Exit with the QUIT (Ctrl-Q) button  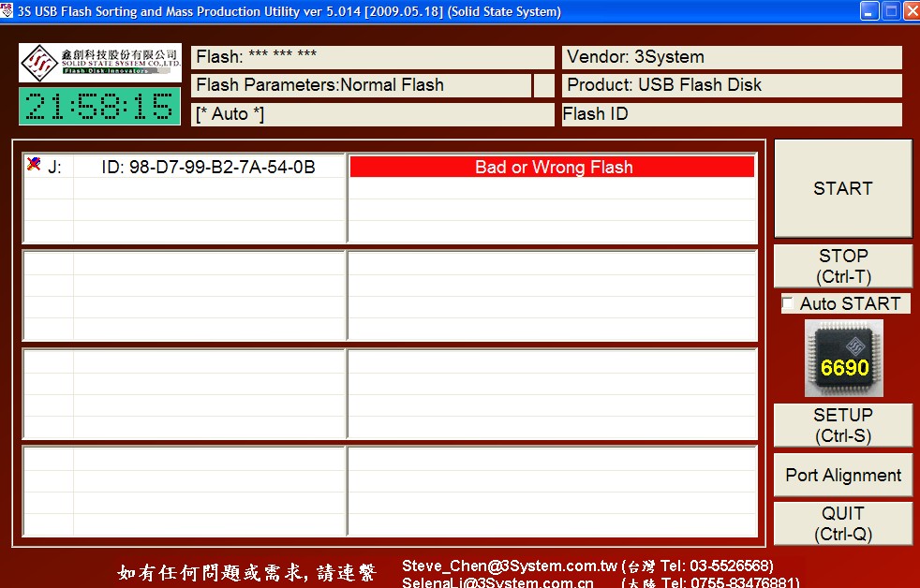click(x=843, y=523)
